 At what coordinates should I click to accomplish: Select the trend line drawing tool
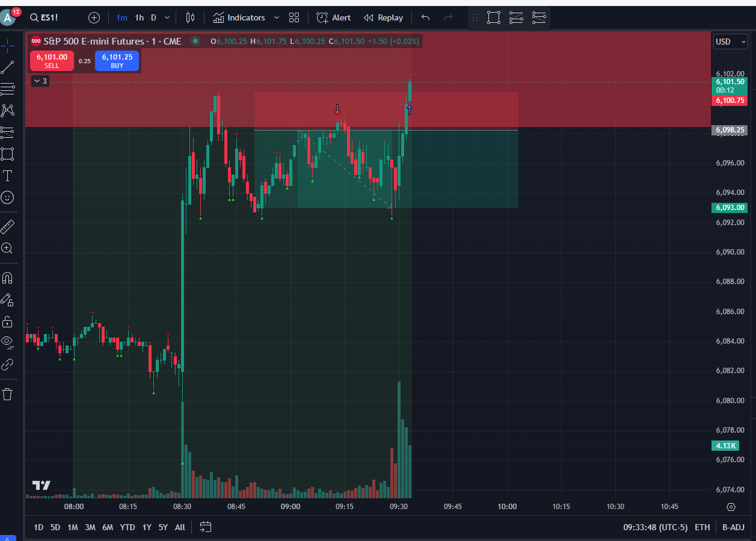point(7,67)
